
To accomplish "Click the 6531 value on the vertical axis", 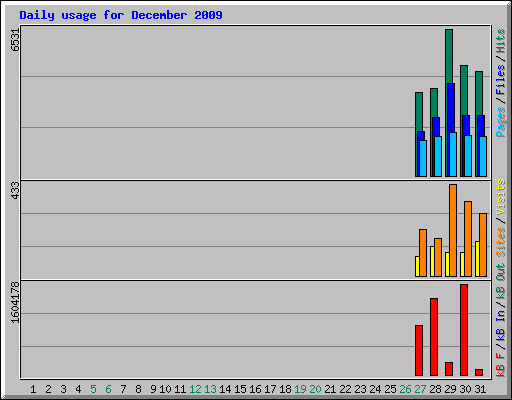I will pos(15,40).
